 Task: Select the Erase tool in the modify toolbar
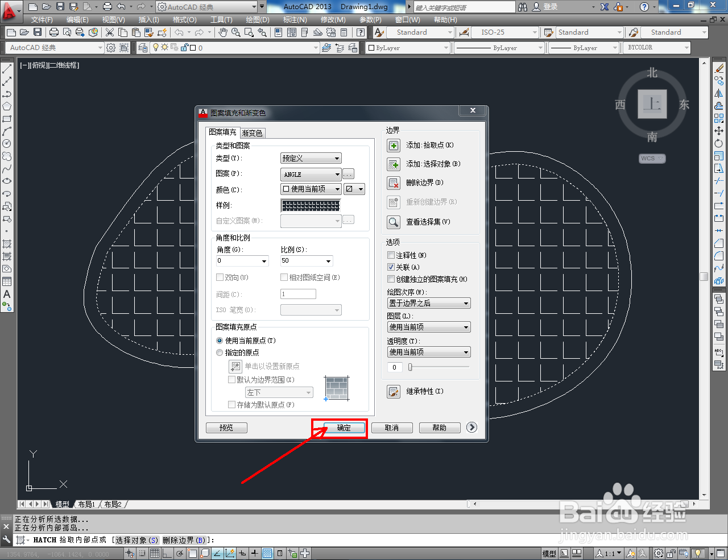pos(719,69)
